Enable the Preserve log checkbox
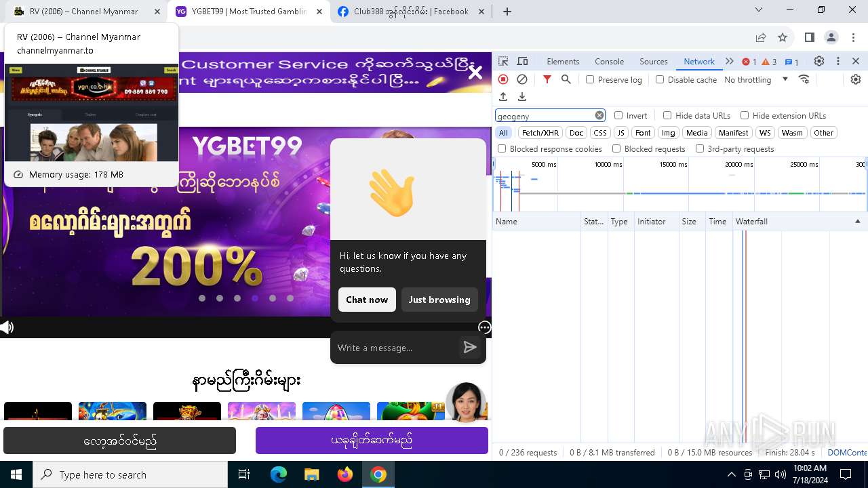This screenshot has width=868, height=488. pos(590,79)
